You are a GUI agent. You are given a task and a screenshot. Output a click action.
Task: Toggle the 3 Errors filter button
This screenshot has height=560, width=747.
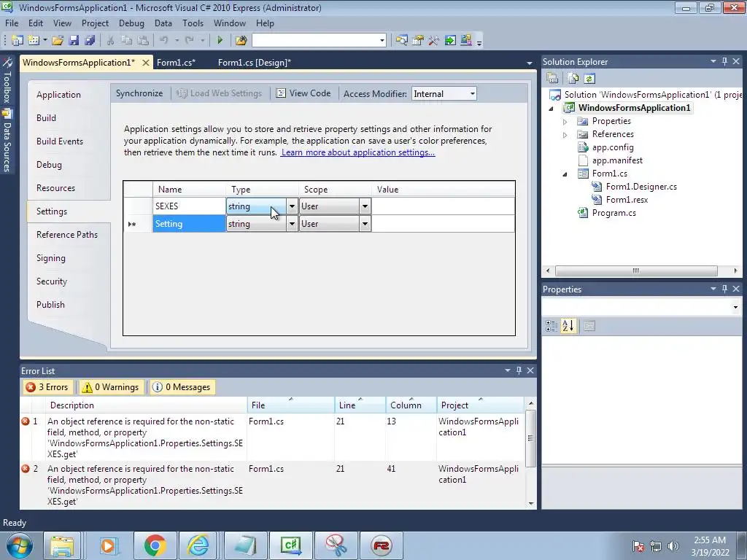point(47,387)
